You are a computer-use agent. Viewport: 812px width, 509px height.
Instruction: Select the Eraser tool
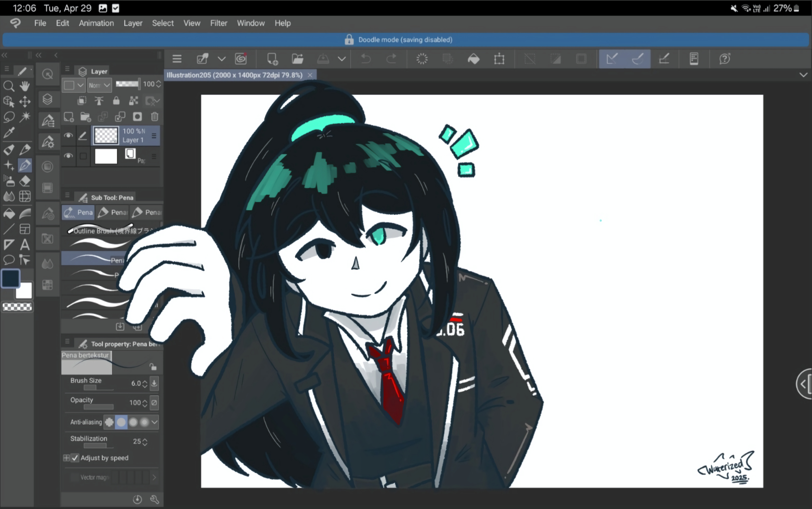pos(25,181)
